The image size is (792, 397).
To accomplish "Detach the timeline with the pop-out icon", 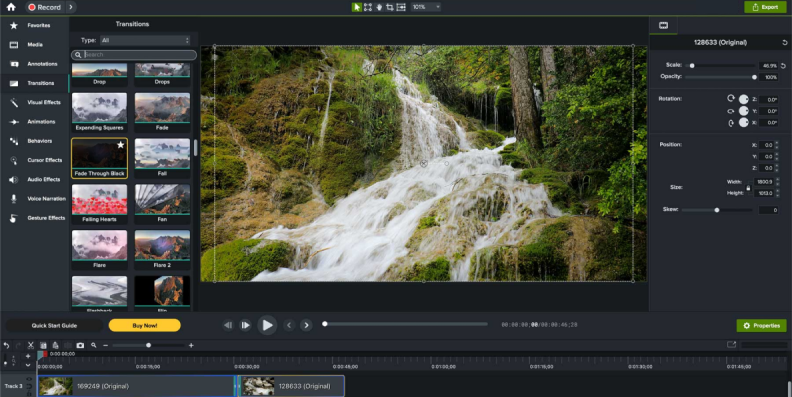I will 731,344.
